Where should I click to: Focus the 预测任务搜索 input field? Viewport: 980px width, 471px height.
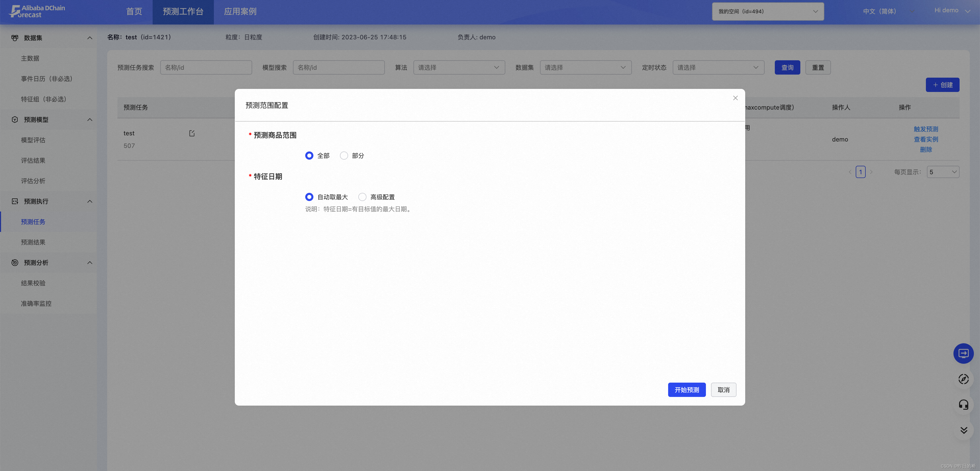point(206,67)
